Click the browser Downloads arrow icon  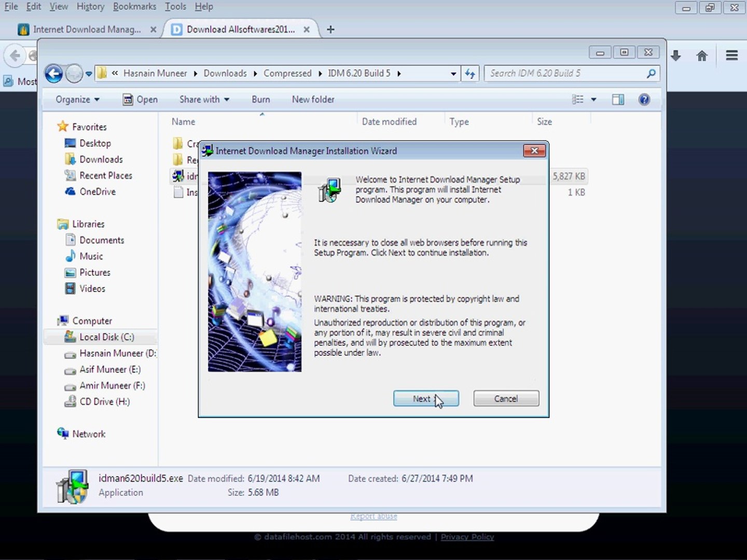(675, 55)
